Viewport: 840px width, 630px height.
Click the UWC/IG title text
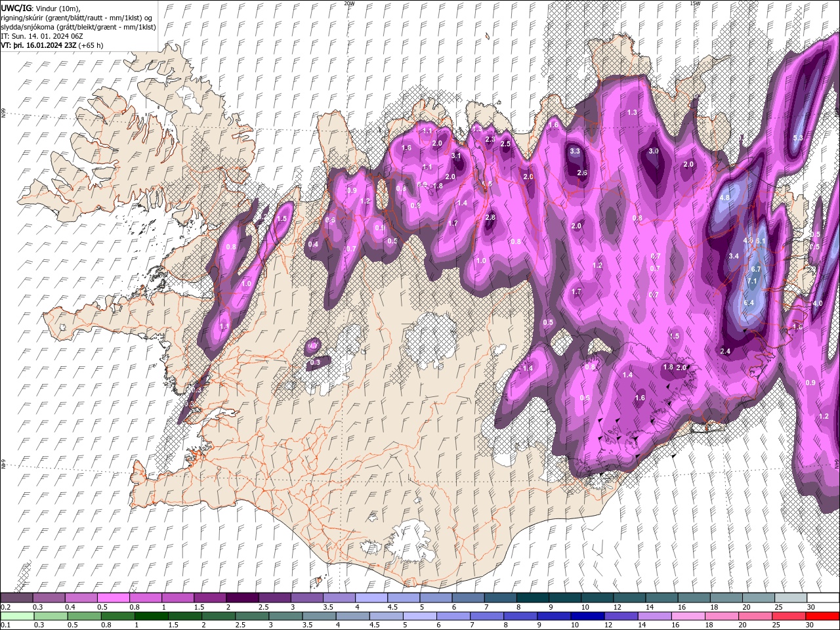[16, 8]
